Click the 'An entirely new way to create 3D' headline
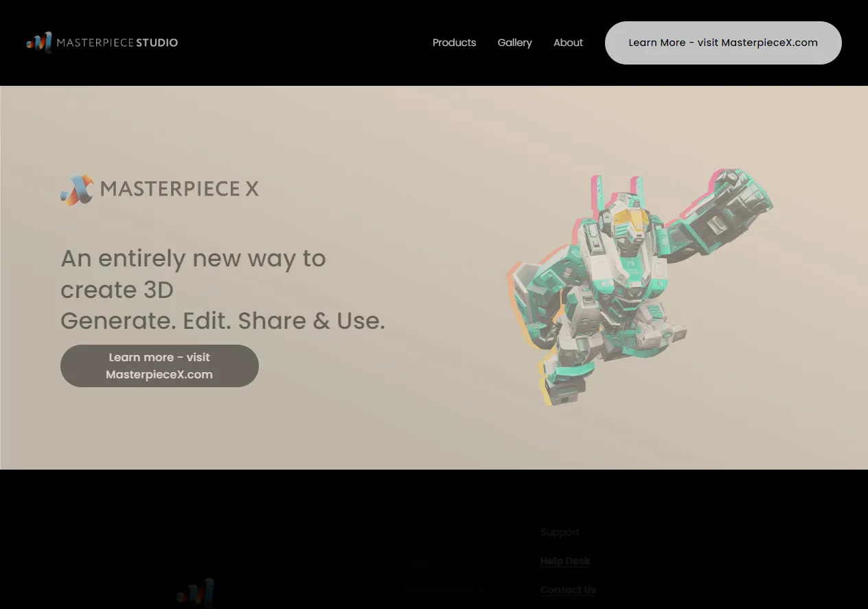The height and width of the screenshot is (609, 868). coord(193,274)
